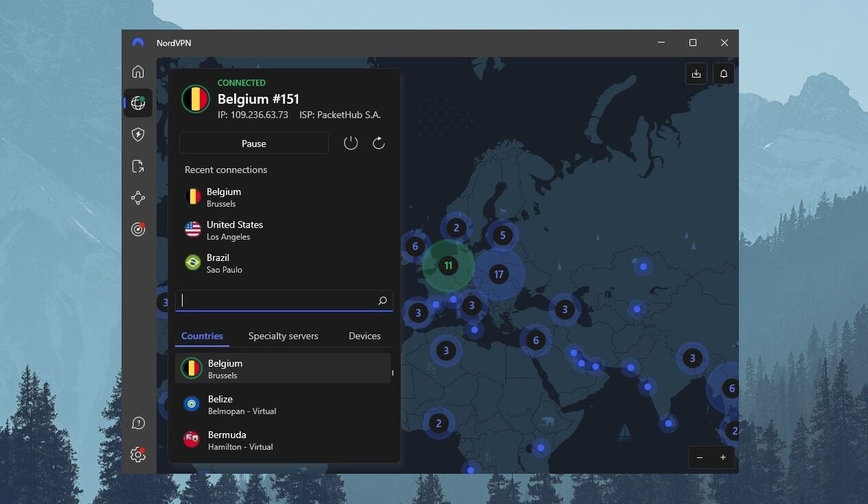Open the notifications bell icon
868x504 pixels.
point(724,74)
